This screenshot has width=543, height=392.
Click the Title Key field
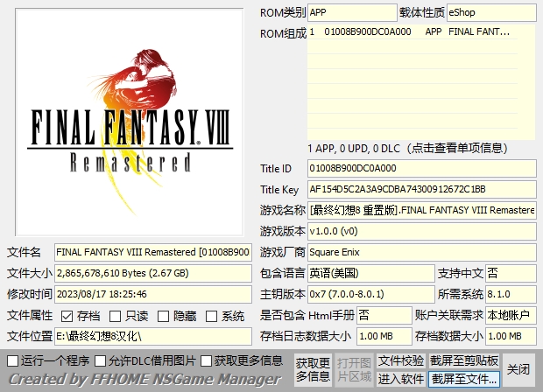[422, 189]
